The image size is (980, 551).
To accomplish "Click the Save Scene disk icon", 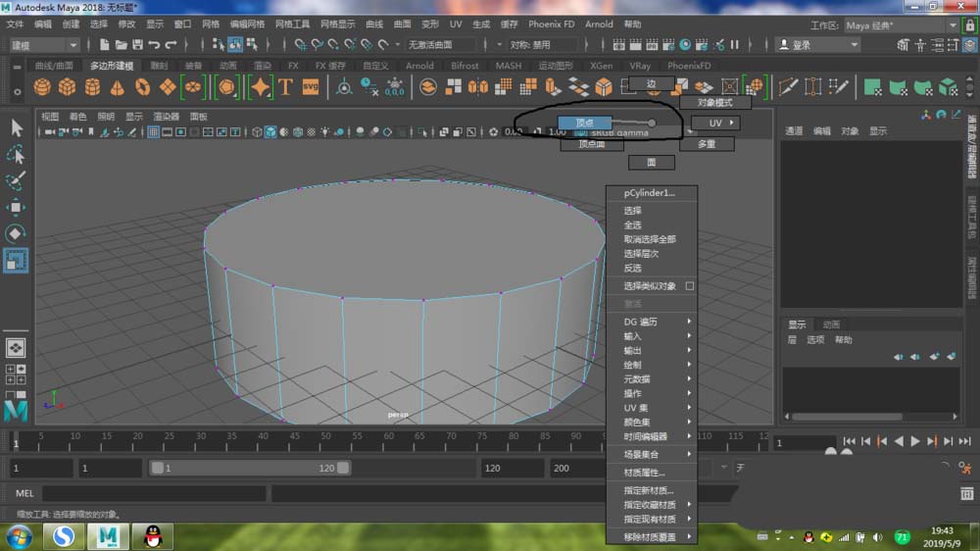I will click(x=137, y=44).
